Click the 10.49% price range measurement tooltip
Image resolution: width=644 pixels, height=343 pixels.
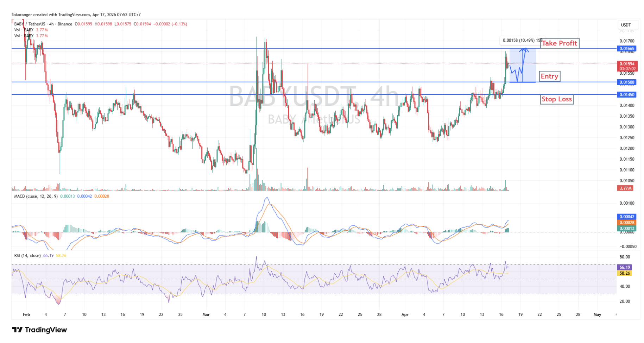tap(521, 40)
